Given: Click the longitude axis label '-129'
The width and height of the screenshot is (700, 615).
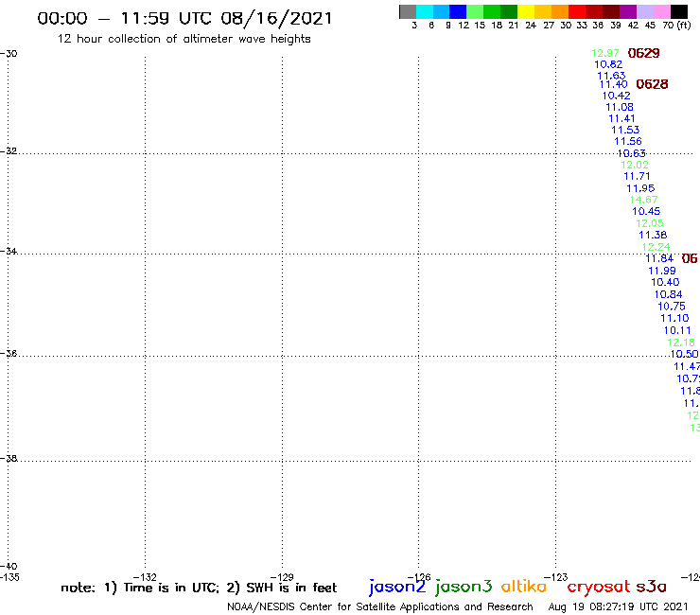Looking at the screenshot, I should pyautogui.click(x=282, y=577).
